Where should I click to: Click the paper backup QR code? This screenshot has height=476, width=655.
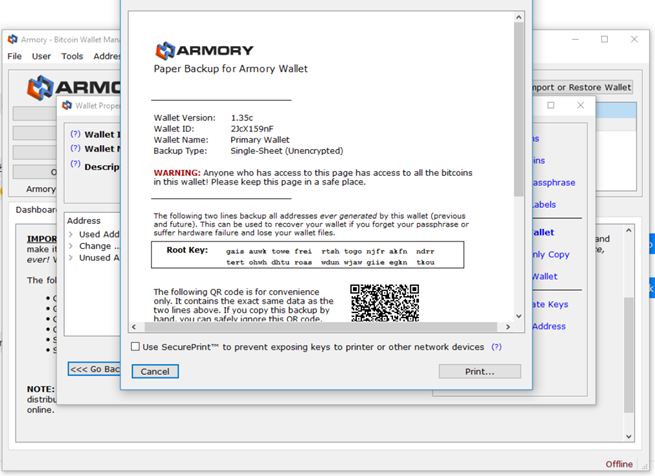(384, 303)
